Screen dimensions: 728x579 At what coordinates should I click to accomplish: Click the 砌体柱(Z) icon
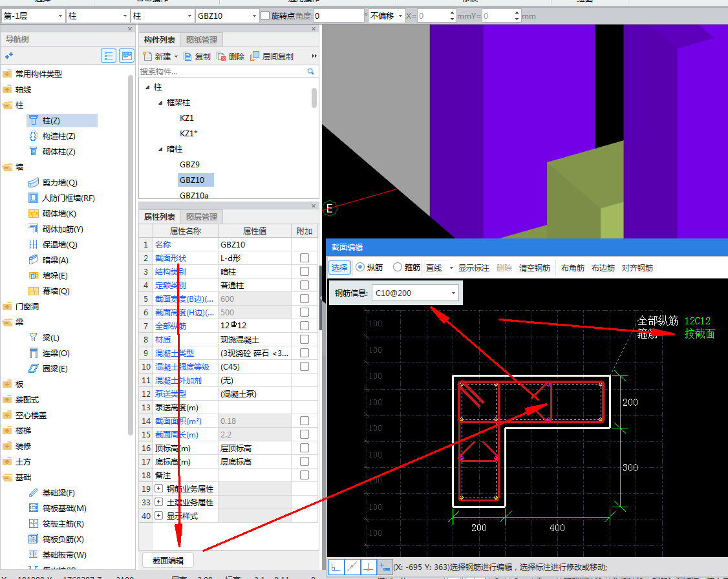(x=34, y=151)
